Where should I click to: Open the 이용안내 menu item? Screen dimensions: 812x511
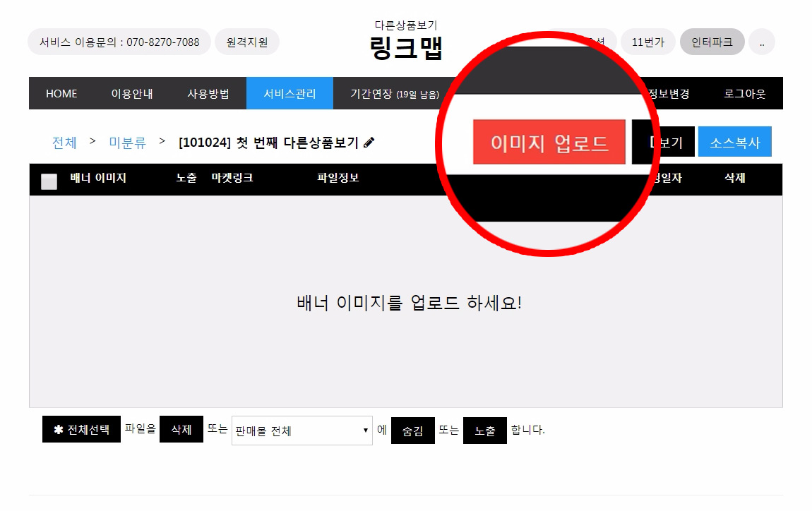point(132,94)
